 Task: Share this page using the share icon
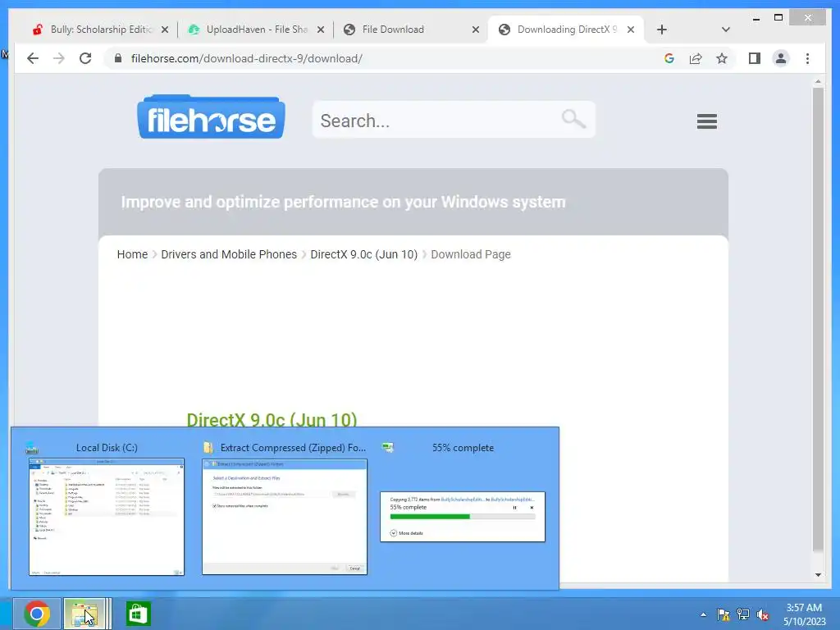click(x=696, y=58)
